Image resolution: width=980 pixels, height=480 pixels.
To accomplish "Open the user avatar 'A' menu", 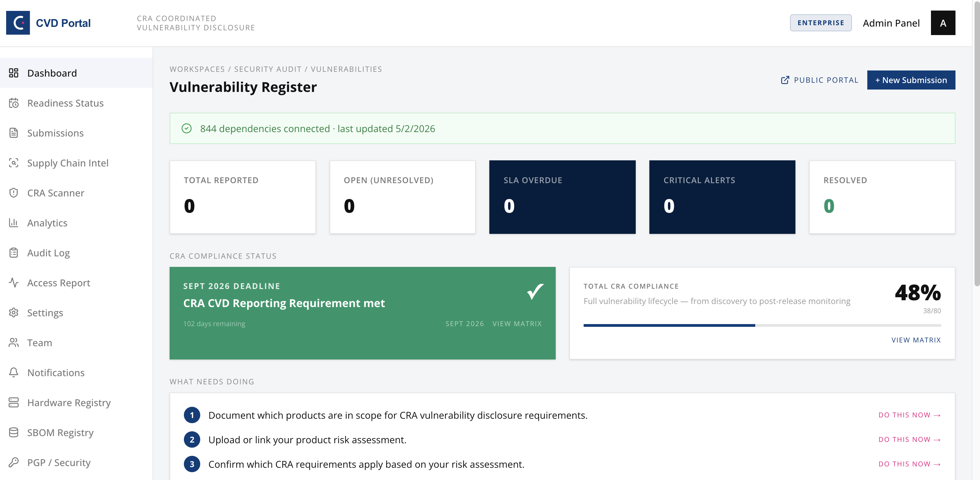I will coord(943,23).
